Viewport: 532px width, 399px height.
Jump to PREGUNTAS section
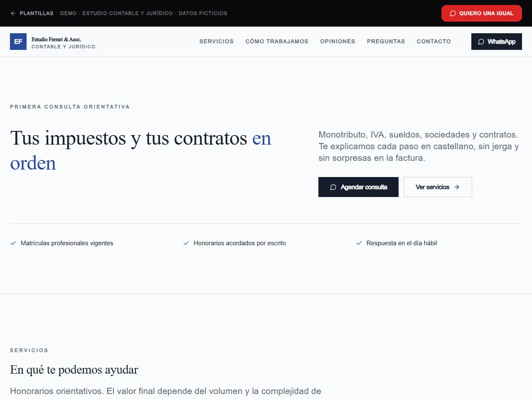[386, 42]
